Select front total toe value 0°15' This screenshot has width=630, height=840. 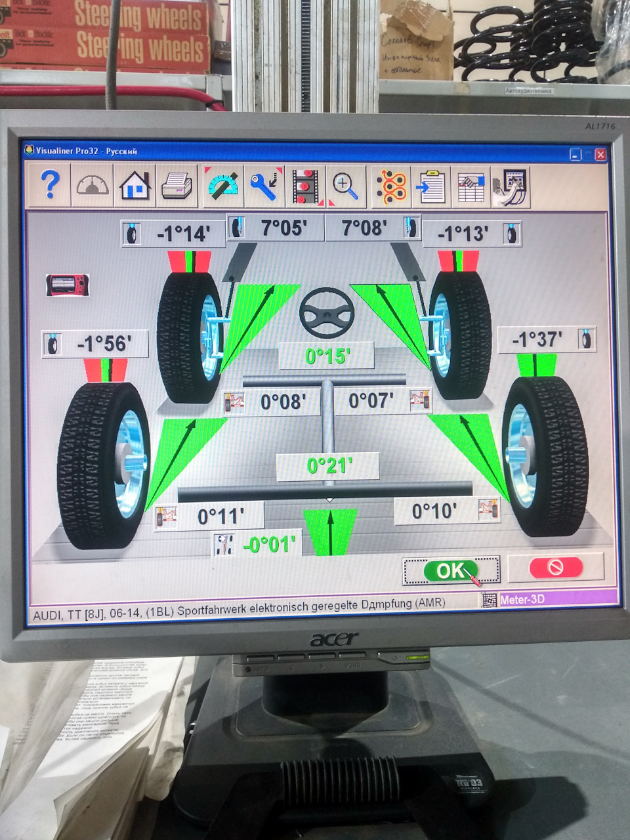coord(327,356)
